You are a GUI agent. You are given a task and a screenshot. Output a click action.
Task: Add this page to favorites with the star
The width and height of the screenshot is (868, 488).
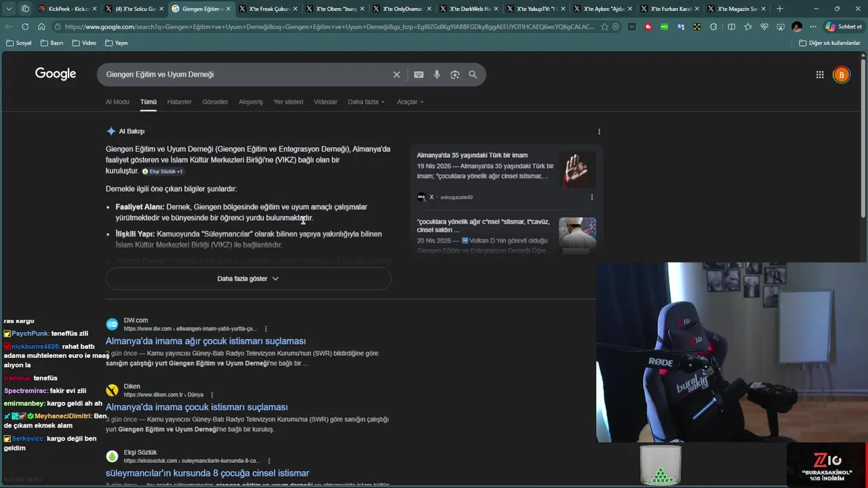coord(604,26)
